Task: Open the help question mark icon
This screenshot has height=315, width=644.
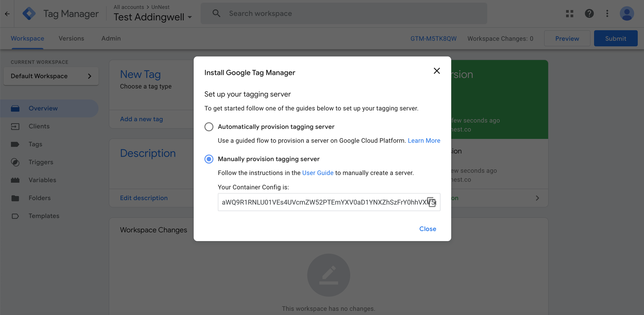Action: [589, 14]
